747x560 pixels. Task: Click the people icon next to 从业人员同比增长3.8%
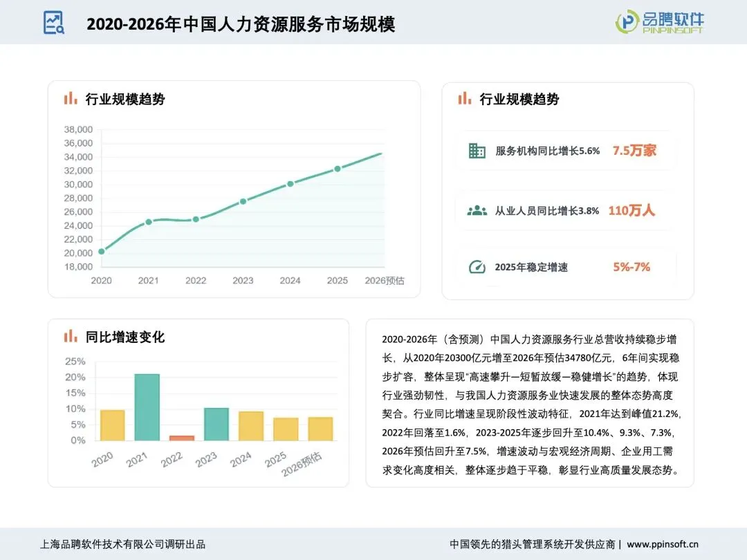477,210
